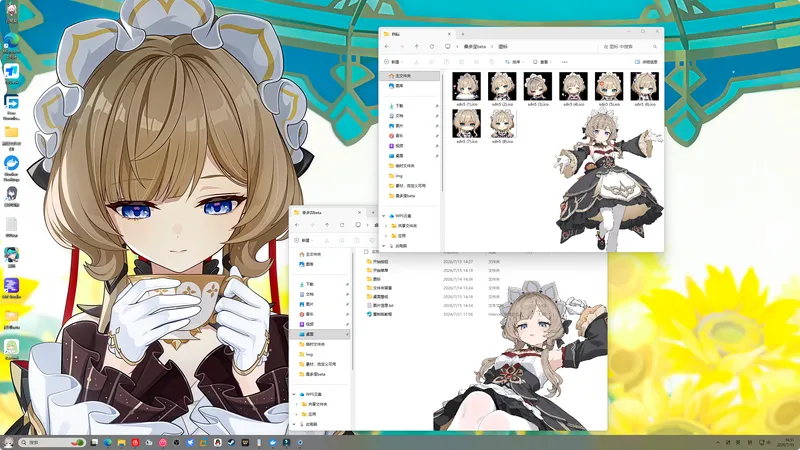The width and height of the screenshot is (800, 450).
Task: Show hidden taskbar tray icons chevron
Action: click(x=718, y=442)
